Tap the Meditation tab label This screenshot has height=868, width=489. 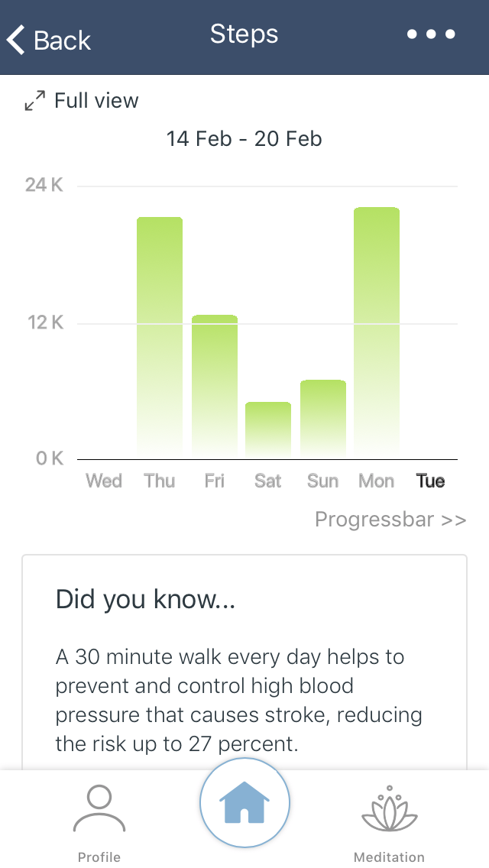[390, 857]
